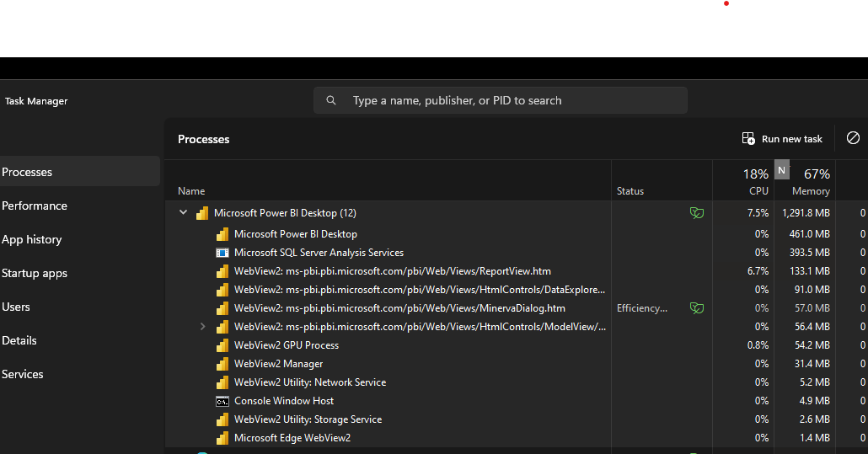Sort by the Memory column header

click(804, 181)
